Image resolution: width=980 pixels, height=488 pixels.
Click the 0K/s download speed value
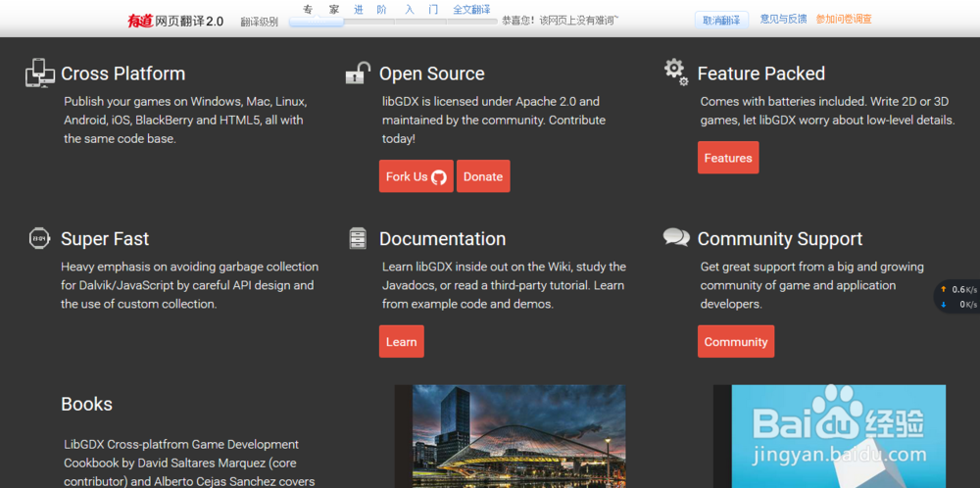click(968, 305)
